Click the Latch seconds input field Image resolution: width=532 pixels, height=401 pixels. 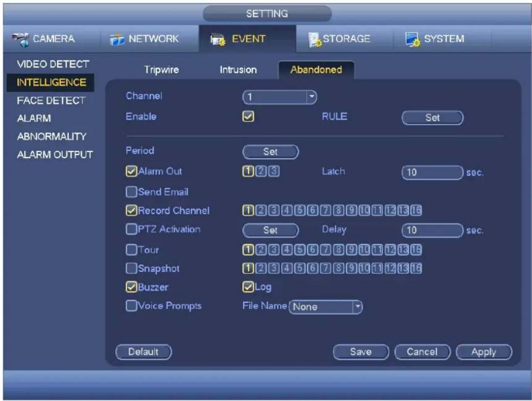[432, 172]
